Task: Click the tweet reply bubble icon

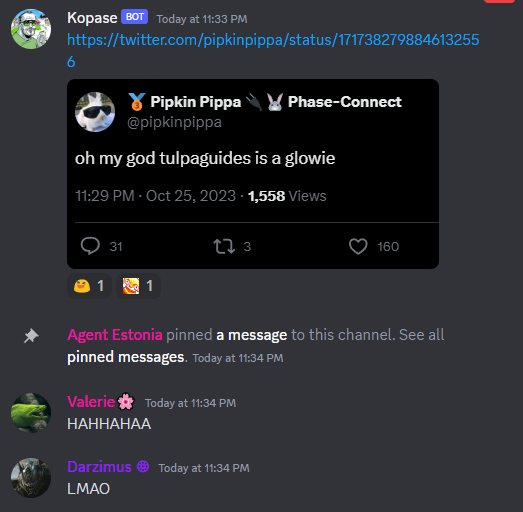Action: pyautogui.click(x=90, y=246)
